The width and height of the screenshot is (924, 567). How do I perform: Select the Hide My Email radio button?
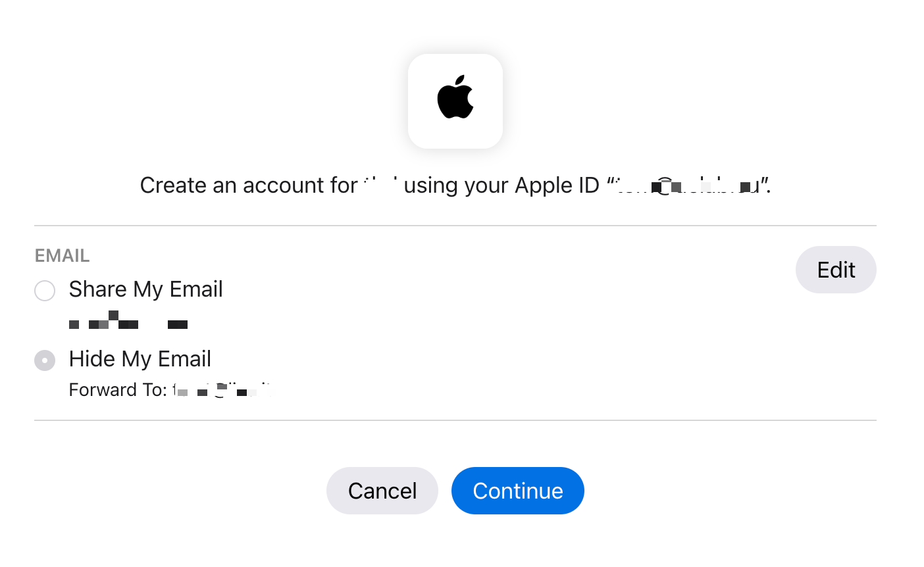(45, 360)
